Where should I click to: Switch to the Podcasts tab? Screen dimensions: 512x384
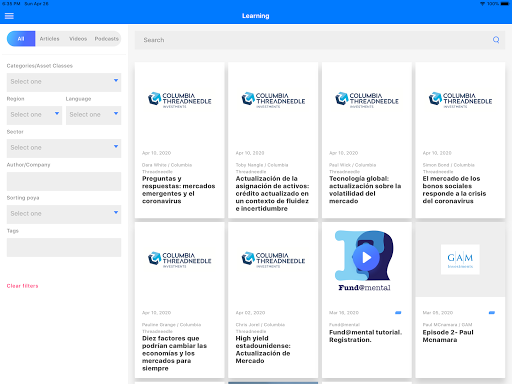[x=107, y=39]
